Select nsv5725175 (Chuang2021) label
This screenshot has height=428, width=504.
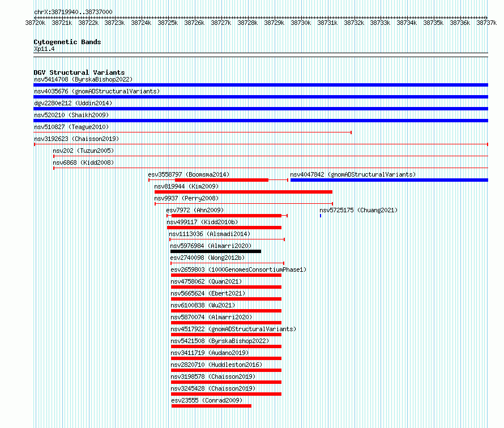(358, 210)
